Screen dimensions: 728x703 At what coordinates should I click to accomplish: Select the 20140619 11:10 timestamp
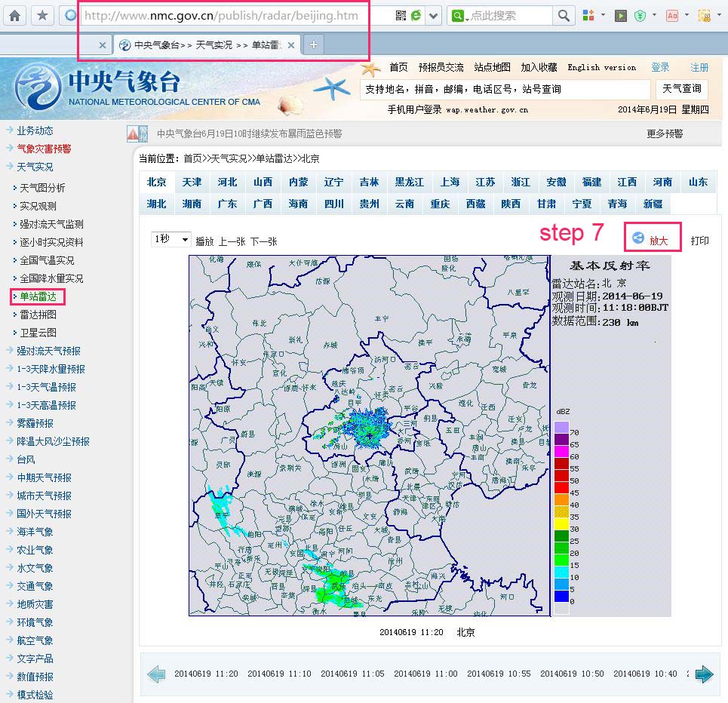click(x=279, y=674)
